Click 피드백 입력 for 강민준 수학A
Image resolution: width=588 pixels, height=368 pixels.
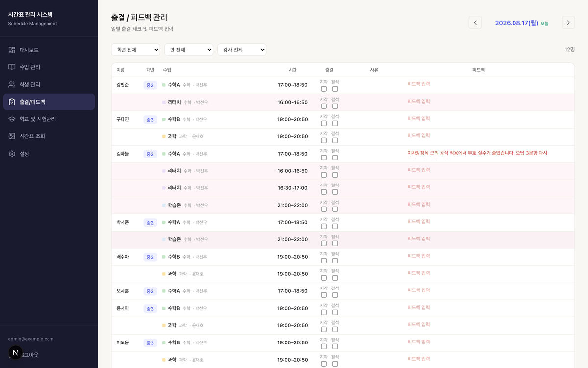click(418, 84)
